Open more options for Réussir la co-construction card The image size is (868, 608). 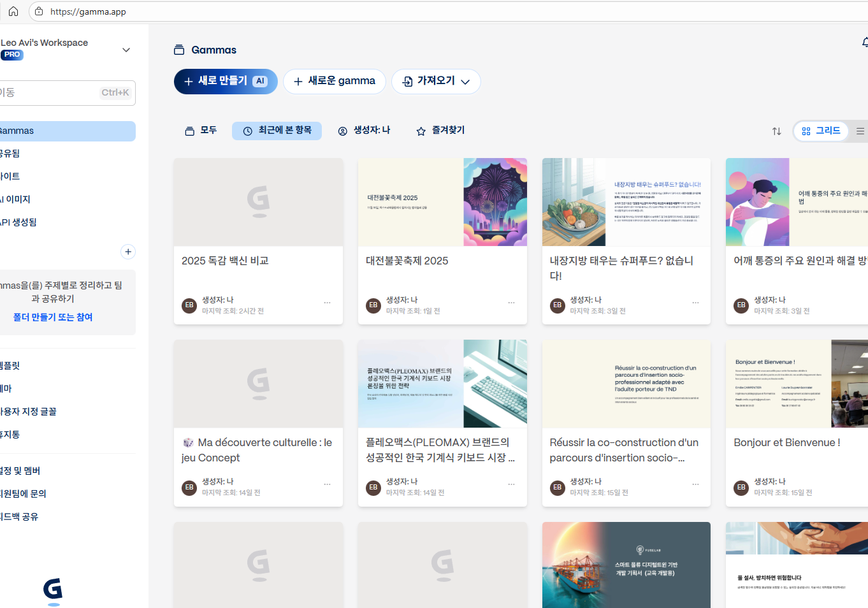point(695,484)
